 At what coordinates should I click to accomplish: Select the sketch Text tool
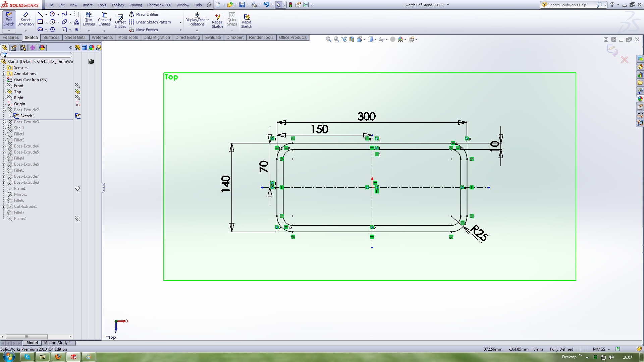(x=76, y=22)
